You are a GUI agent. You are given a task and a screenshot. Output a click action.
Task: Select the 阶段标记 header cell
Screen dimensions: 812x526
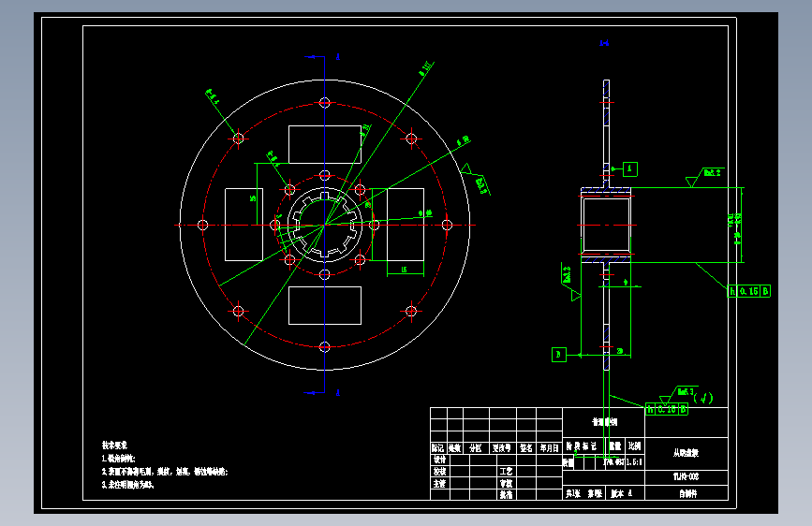[x=582, y=446]
